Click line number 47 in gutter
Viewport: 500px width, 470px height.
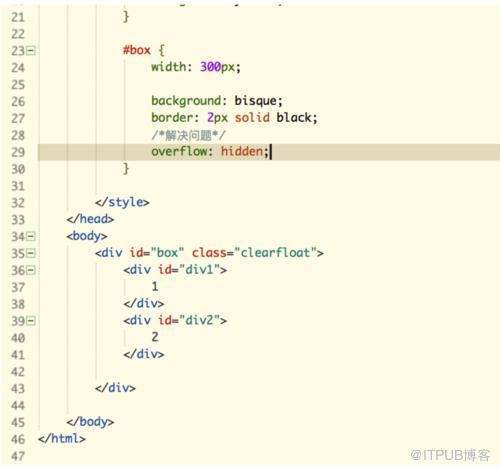(18, 456)
